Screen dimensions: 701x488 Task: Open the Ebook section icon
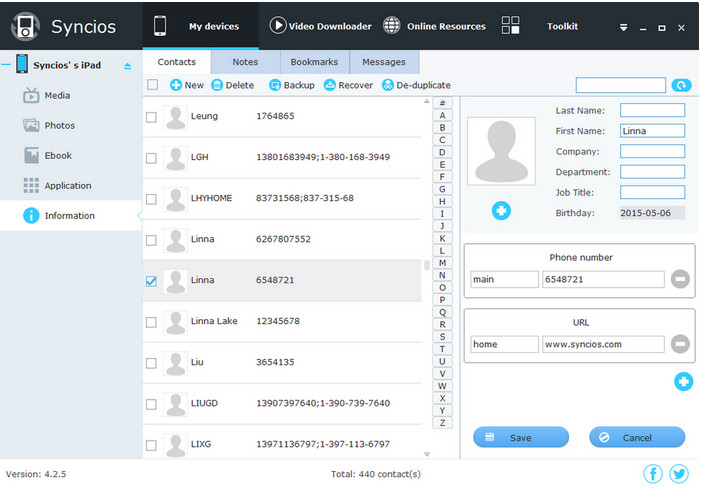coord(31,155)
